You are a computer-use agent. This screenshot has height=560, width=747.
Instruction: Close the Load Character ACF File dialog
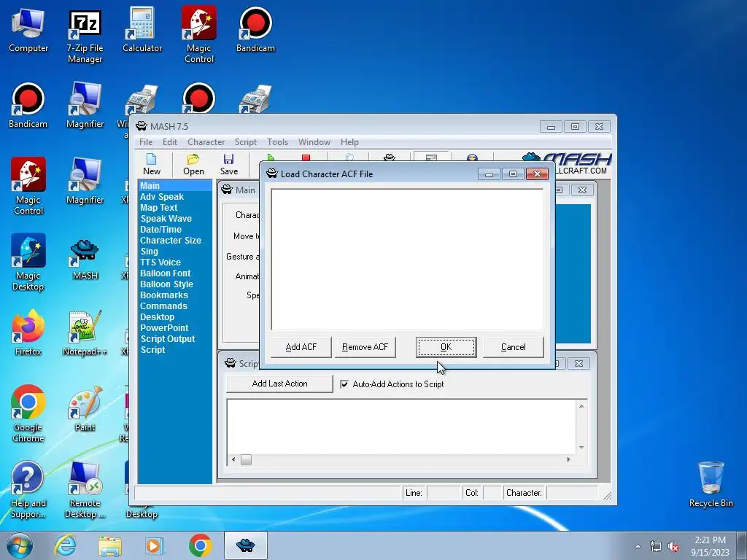coord(537,174)
